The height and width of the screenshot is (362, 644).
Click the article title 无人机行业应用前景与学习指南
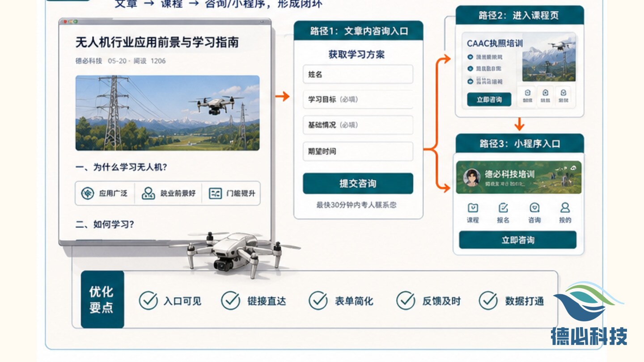click(x=157, y=42)
